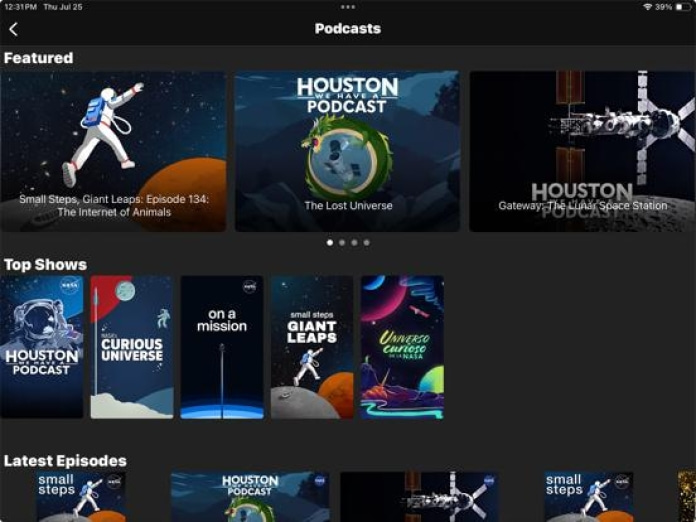The height and width of the screenshot is (522, 696).
Task: Tap 'The Lost Universe' caption text
Action: click(x=348, y=206)
